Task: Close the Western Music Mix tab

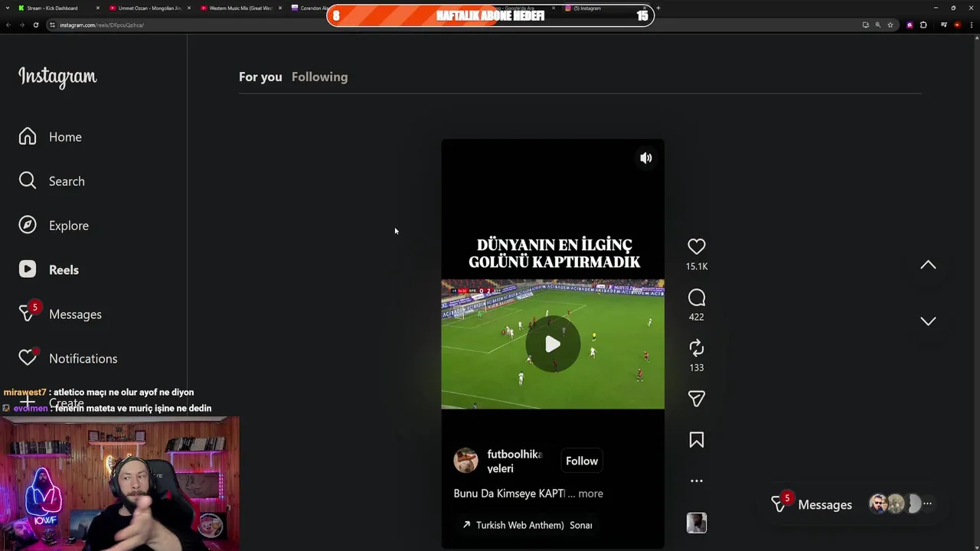Action: coord(280,8)
